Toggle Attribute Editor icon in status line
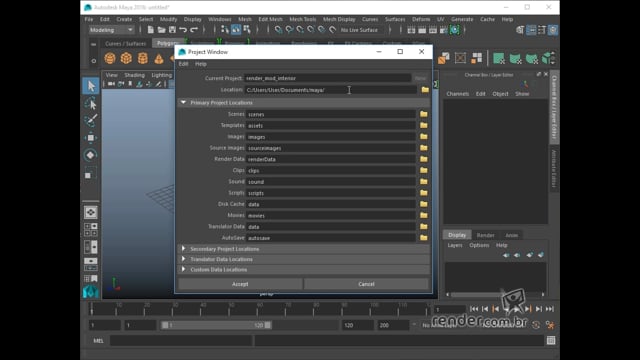 (531, 30)
